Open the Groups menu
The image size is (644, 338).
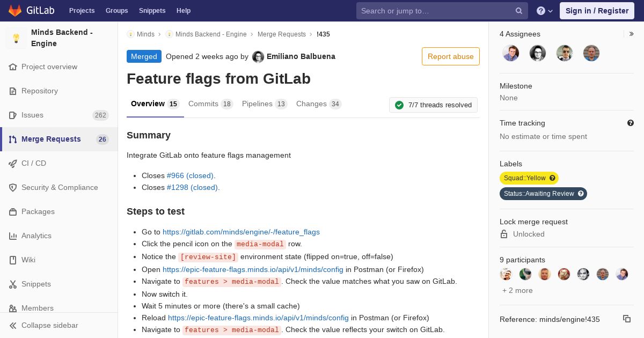(116, 11)
